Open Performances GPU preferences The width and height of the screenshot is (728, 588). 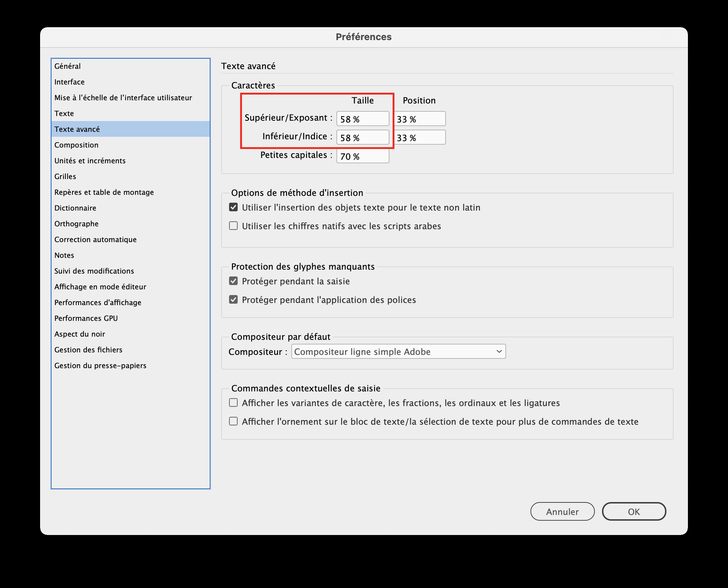click(86, 318)
